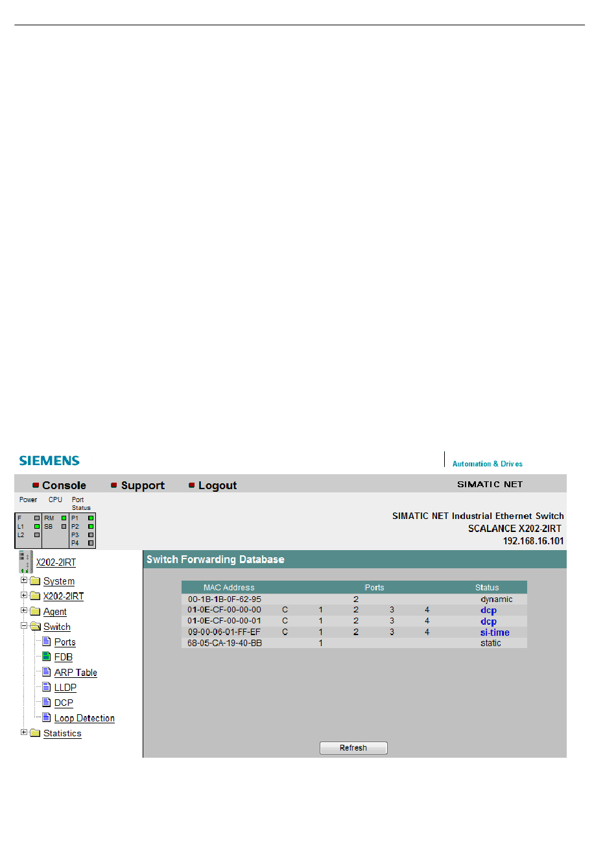Image resolution: width=616 pixels, height=844 pixels.
Task: Click the Agent folder icon
Action: [35, 611]
